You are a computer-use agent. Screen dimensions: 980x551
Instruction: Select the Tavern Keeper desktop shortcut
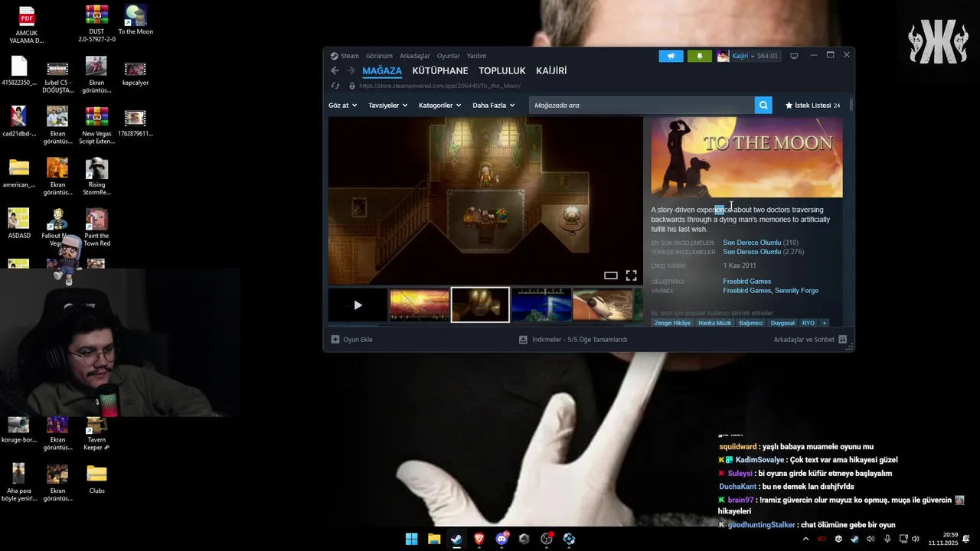[x=96, y=433]
